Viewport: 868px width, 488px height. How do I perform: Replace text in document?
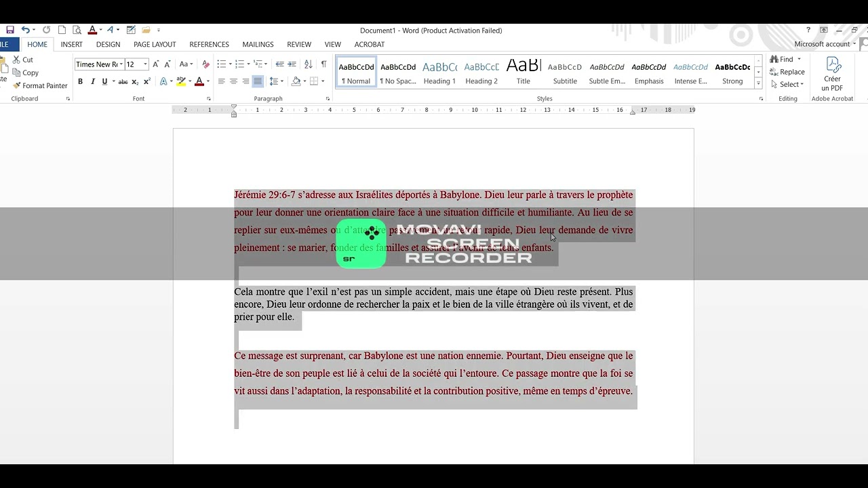tap(787, 72)
